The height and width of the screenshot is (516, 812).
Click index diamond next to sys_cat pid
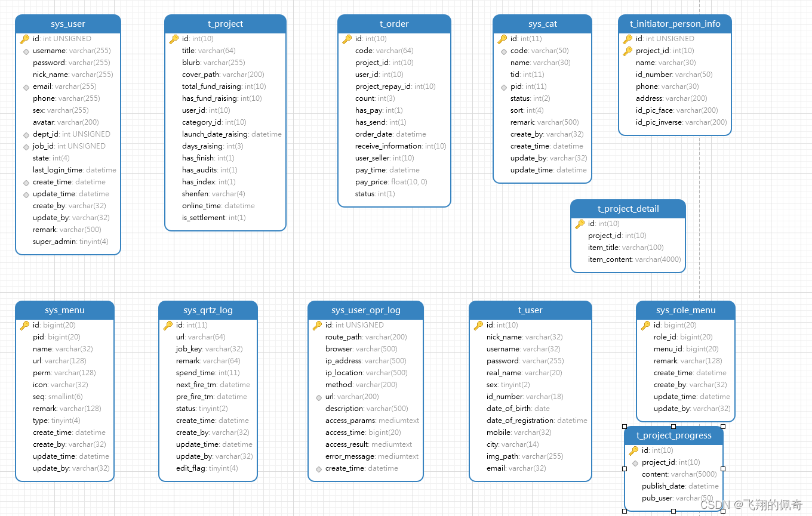[504, 87]
